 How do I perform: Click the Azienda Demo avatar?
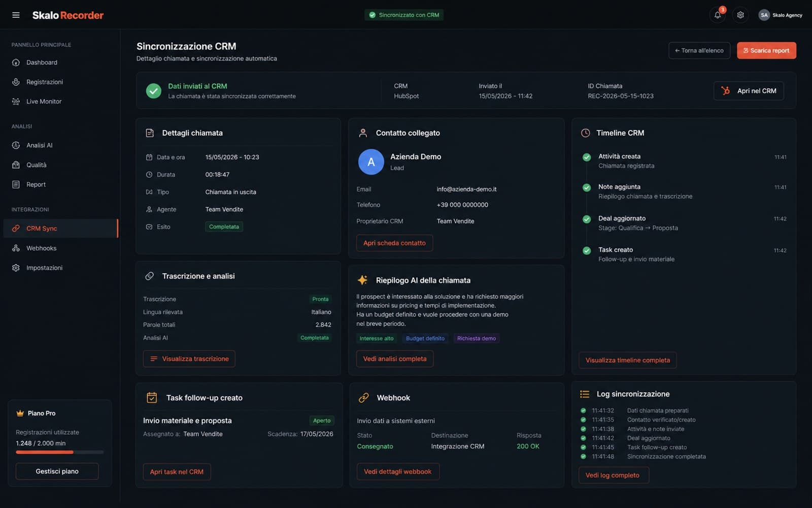point(371,162)
